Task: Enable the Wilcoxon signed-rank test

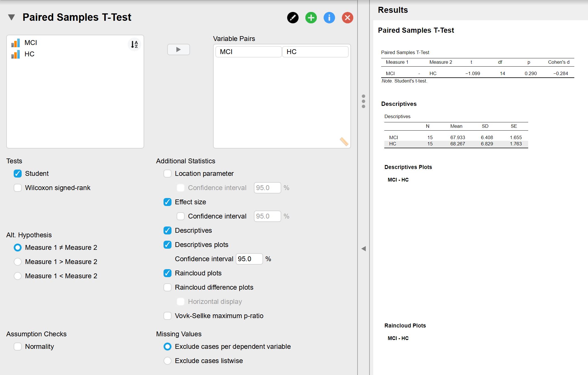Action: 18,188
